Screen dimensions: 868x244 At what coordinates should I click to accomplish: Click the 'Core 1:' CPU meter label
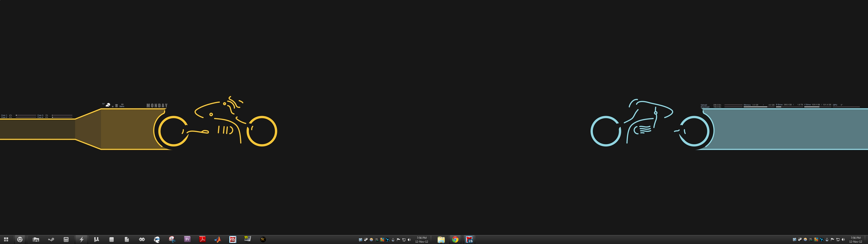[x=4, y=115]
